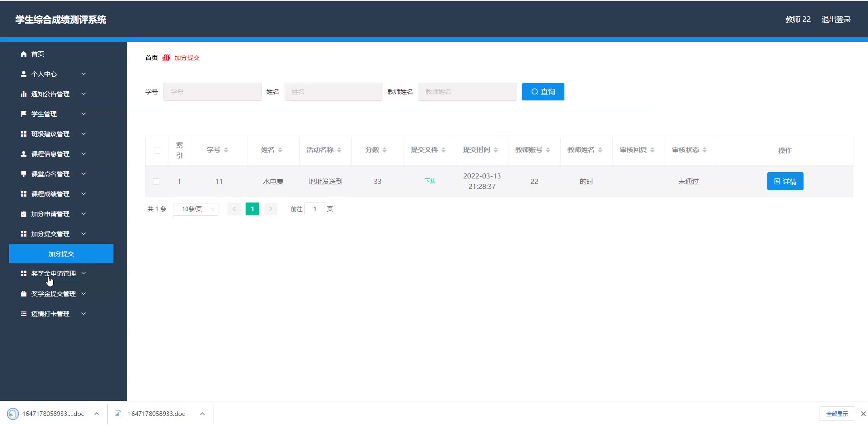The image size is (868, 425).
Task: Click the flag icon next to 学生管理
Action: point(24,114)
